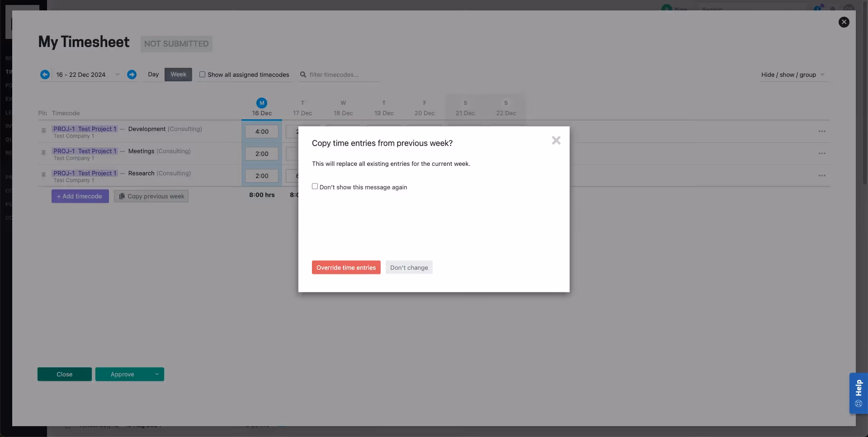Screen dimensions: 868x437
Task: Approve the timesheet
Action: [x=123, y=374]
